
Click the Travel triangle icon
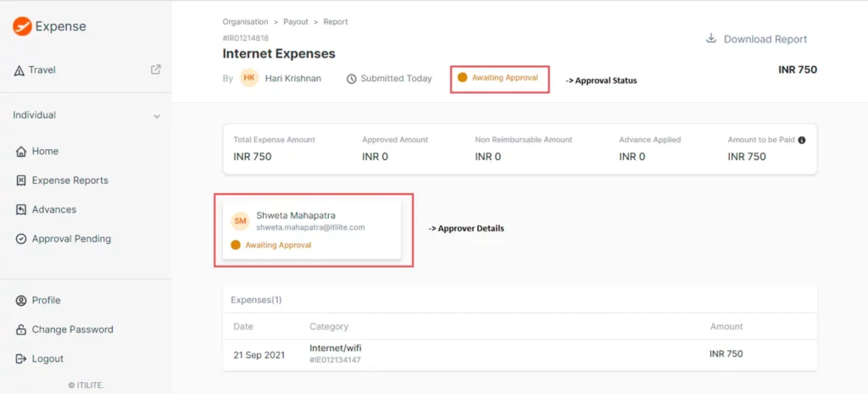click(x=19, y=70)
